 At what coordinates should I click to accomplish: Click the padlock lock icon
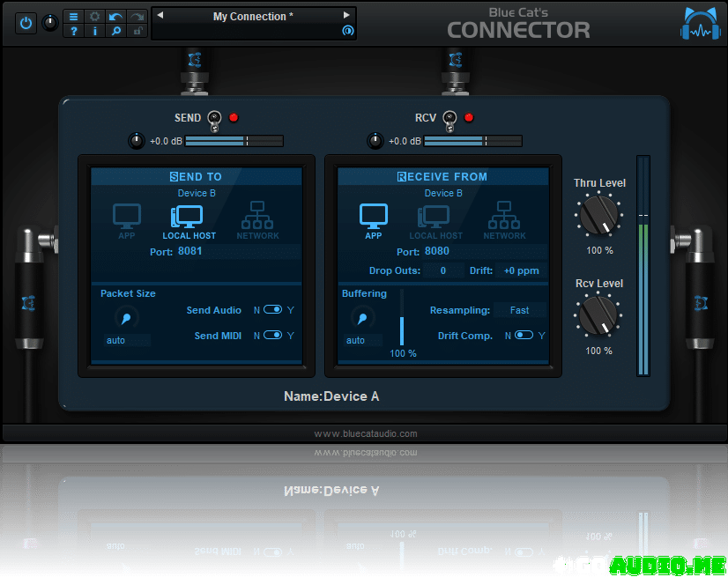pos(137,31)
